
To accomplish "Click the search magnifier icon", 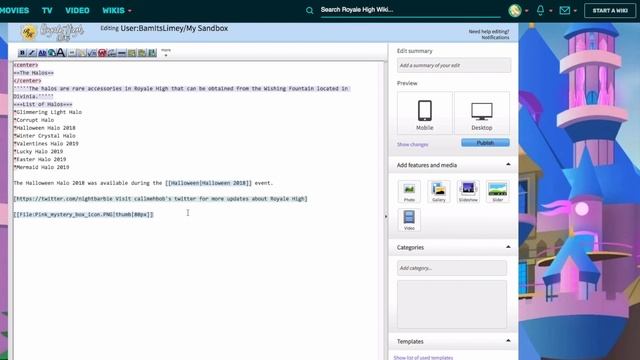I will pyautogui.click(x=309, y=11).
